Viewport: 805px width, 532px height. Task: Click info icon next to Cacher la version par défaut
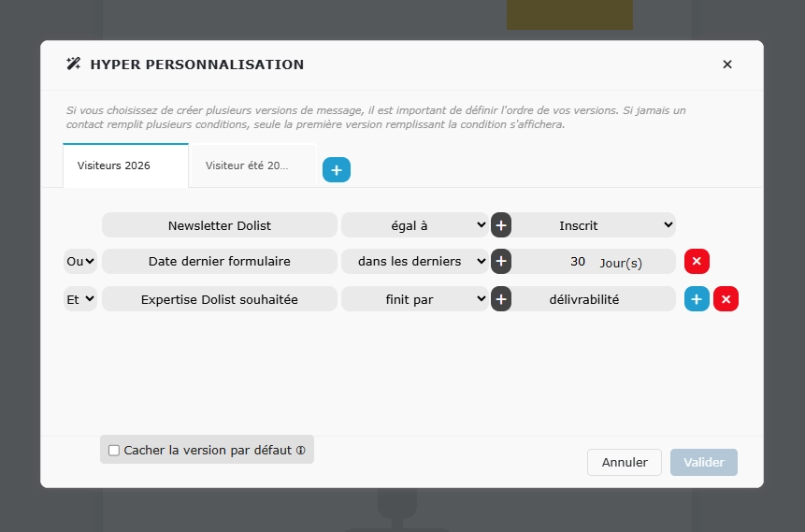point(301,451)
